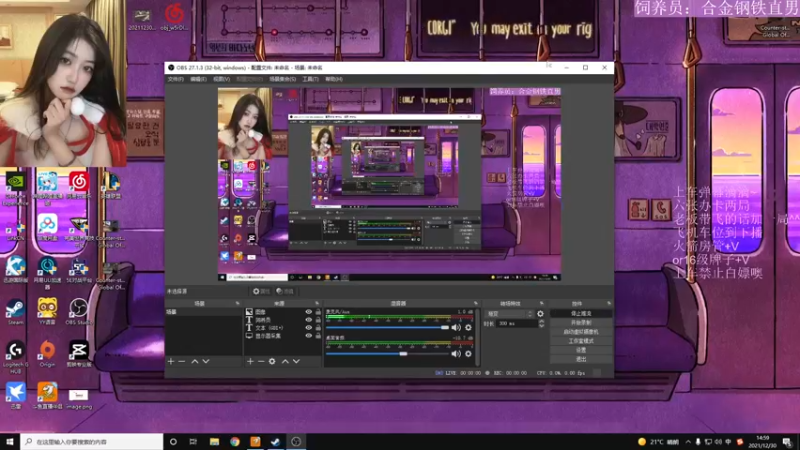Adjust the desktop audio volume slider
This screenshot has width=800, height=450.
[387, 354]
